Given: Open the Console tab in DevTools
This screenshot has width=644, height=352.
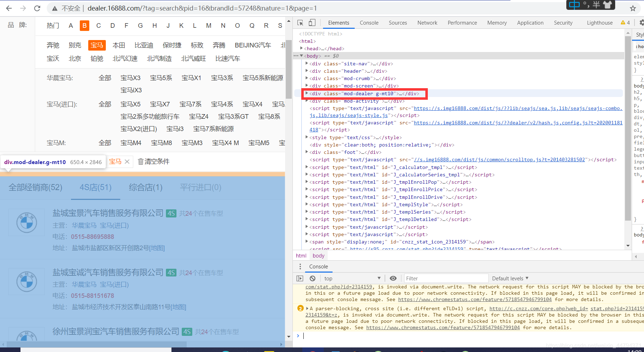Looking at the screenshot, I should 369,22.
